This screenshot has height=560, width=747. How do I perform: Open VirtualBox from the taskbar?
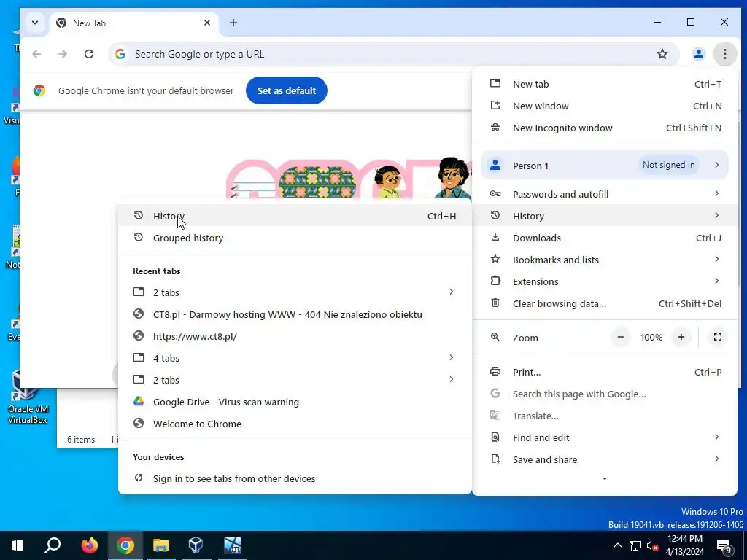[196, 545]
